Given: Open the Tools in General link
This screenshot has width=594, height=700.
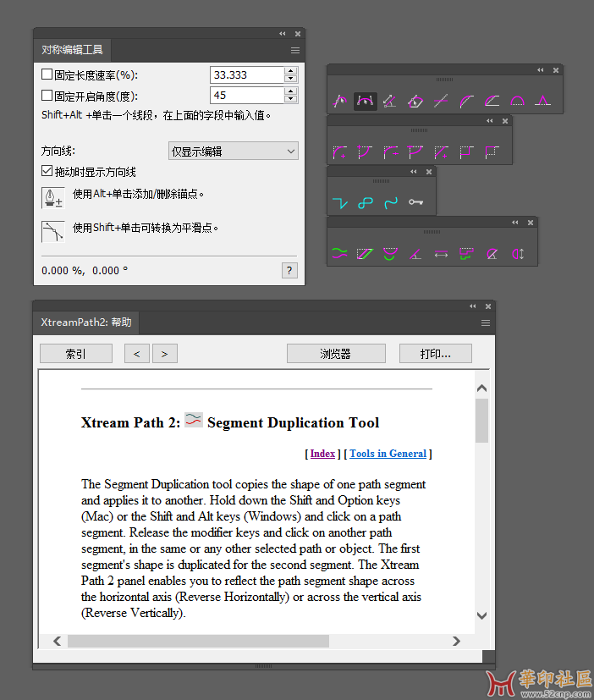Looking at the screenshot, I should (388, 454).
